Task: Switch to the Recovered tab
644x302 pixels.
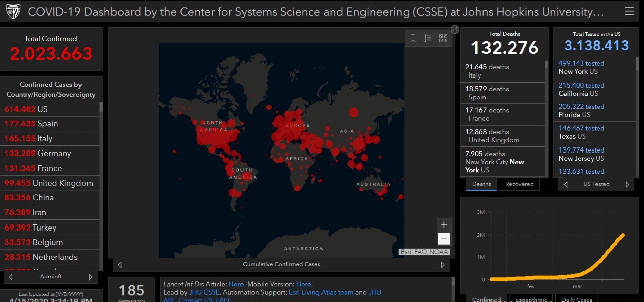Action: coord(519,184)
